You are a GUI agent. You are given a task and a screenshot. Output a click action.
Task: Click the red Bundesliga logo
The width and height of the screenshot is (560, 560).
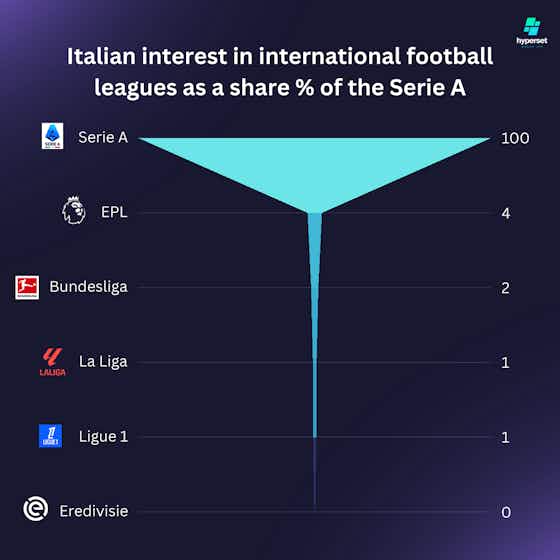(x=27, y=287)
